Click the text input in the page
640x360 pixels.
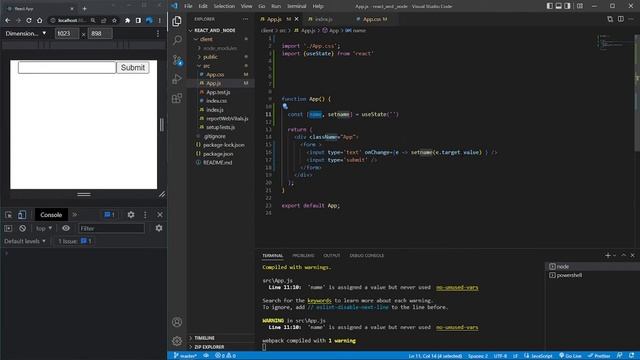[67, 68]
